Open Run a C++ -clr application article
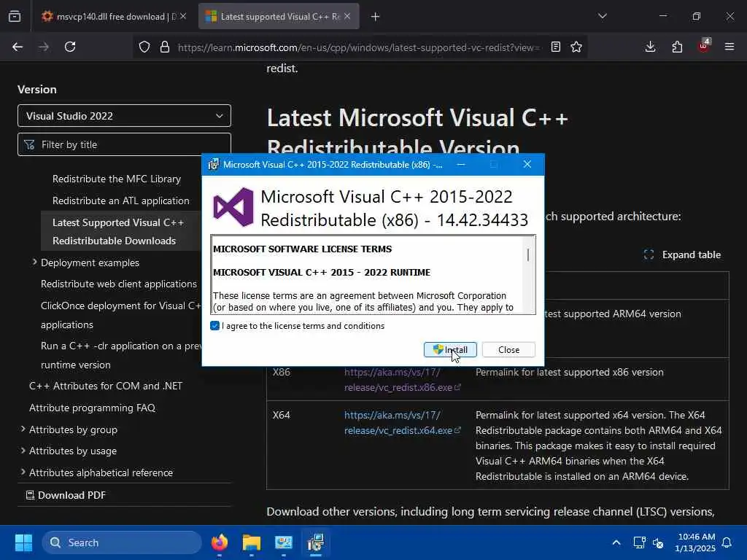747x560 pixels. pos(121,355)
